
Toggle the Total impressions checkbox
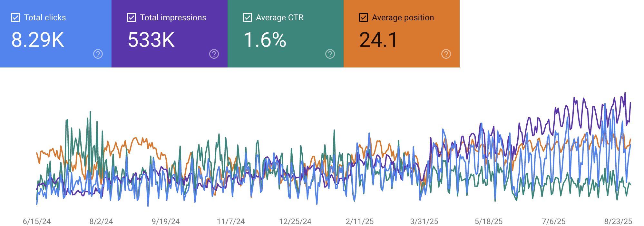tap(132, 17)
